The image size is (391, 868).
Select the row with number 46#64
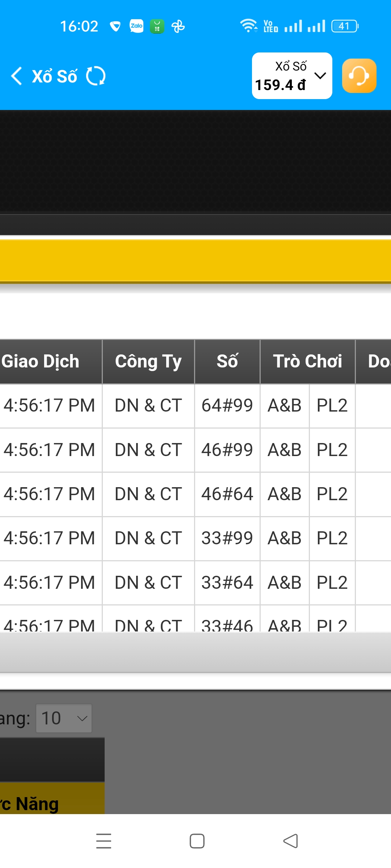(x=195, y=494)
